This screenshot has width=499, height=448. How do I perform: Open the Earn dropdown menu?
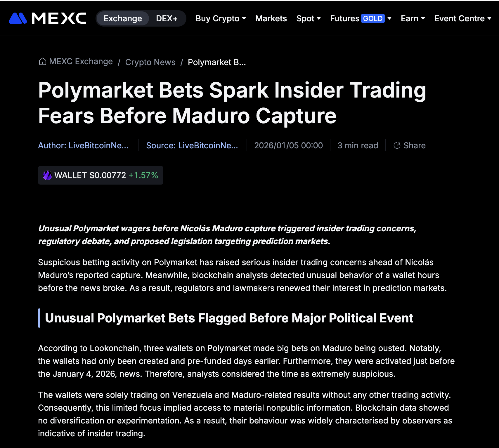coord(413,18)
